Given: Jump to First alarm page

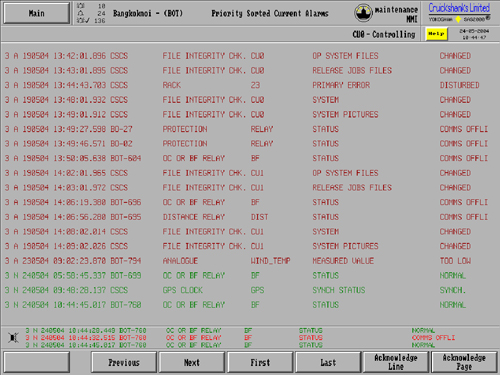Looking at the screenshot, I should pos(260,362).
